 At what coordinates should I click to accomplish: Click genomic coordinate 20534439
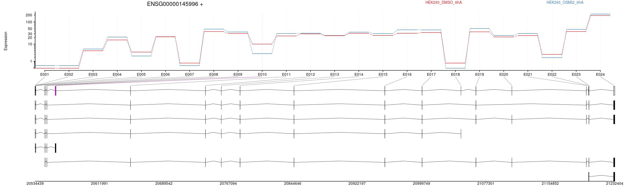coord(35,184)
